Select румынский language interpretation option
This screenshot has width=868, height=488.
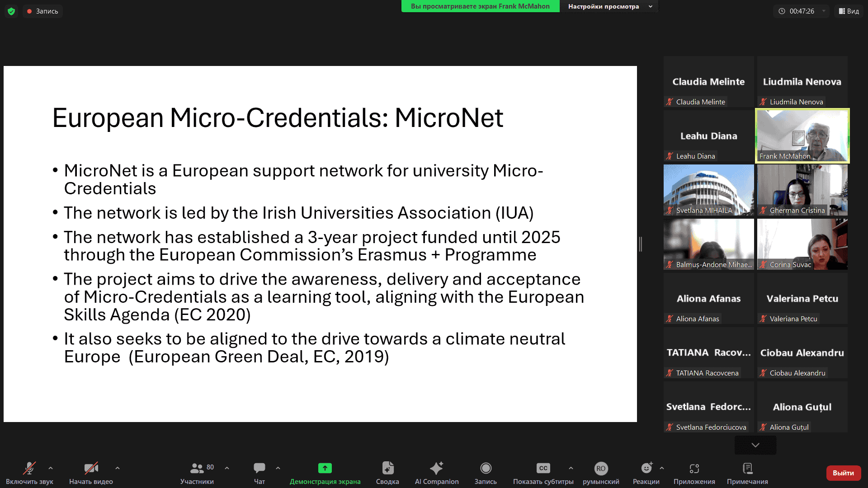pyautogui.click(x=600, y=469)
